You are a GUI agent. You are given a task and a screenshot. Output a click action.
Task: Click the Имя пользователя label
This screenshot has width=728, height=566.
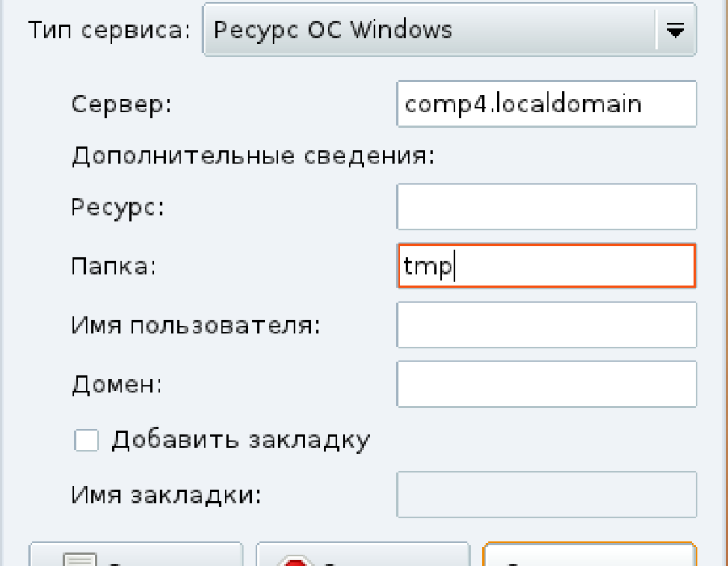pos(196,325)
